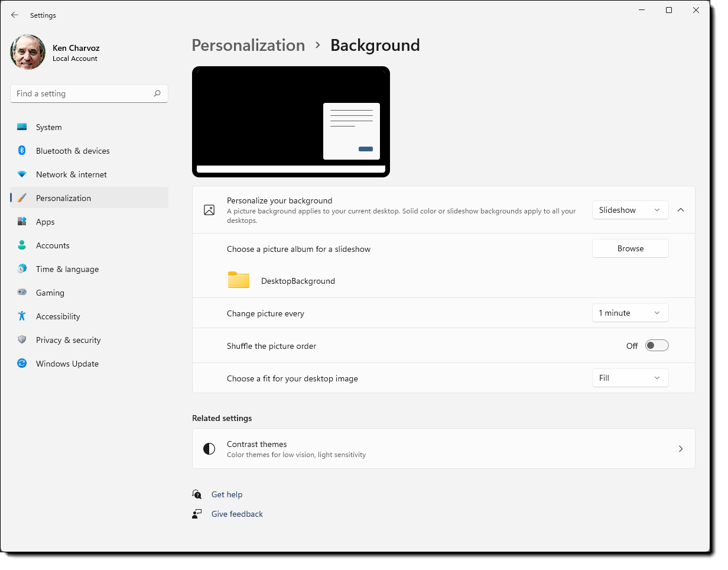Viewport: 728px width, 570px height.
Task: Click the Related settings heading
Action: pyautogui.click(x=222, y=418)
